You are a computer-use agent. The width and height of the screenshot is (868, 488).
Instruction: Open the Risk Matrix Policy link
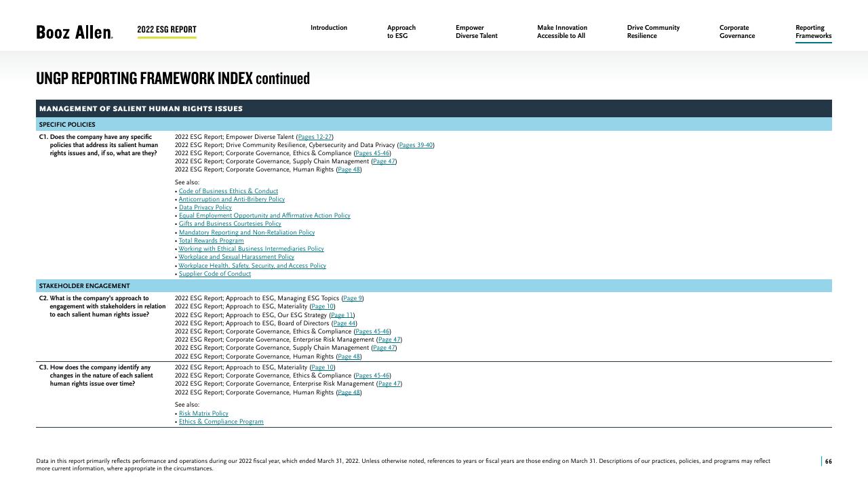pyautogui.click(x=203, y=413)
